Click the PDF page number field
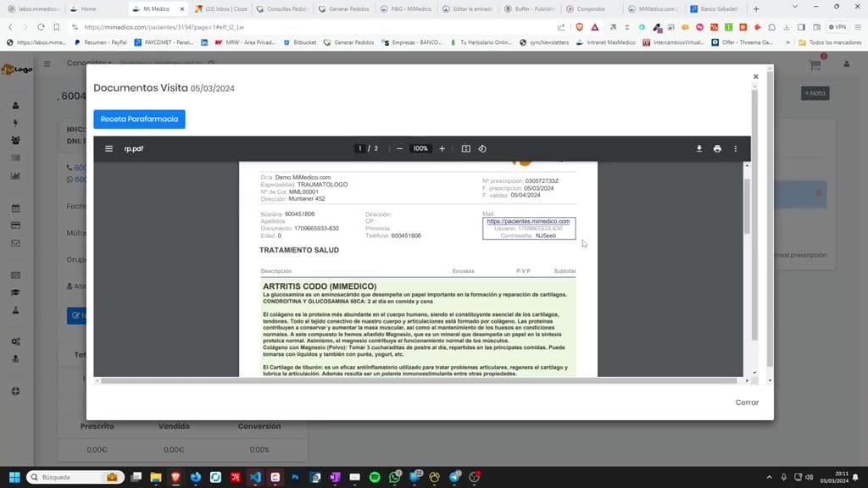 tap(359, 148)
